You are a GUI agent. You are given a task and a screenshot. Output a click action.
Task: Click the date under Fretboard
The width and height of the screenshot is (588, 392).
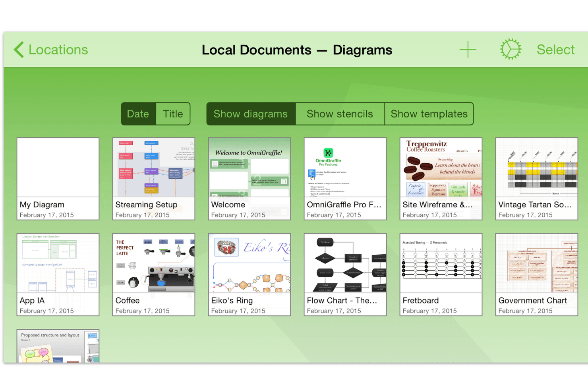[x=430, y=311]
